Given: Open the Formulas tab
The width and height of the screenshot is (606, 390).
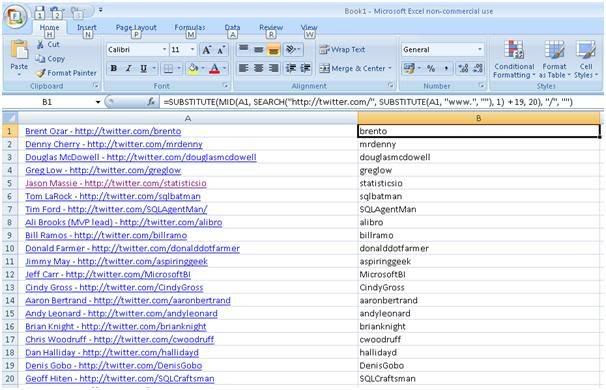Looking at the screenshot, I should coord(190,28).
